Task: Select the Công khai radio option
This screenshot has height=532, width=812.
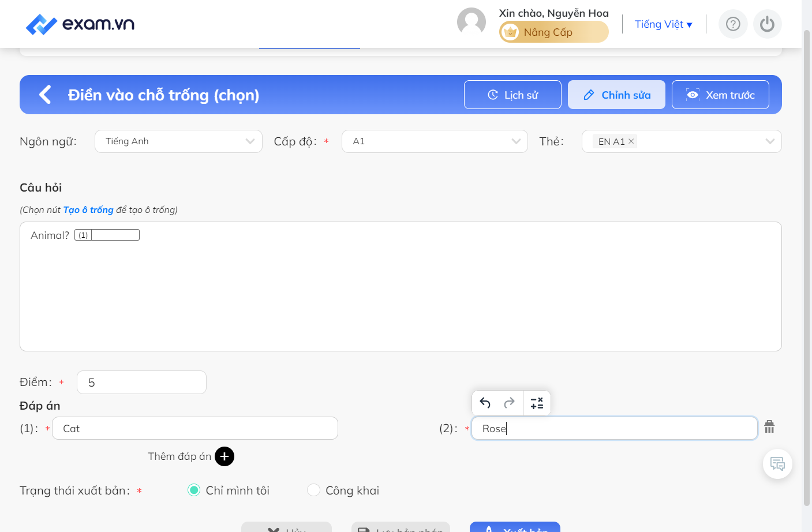Action: (x=313, y=490)
